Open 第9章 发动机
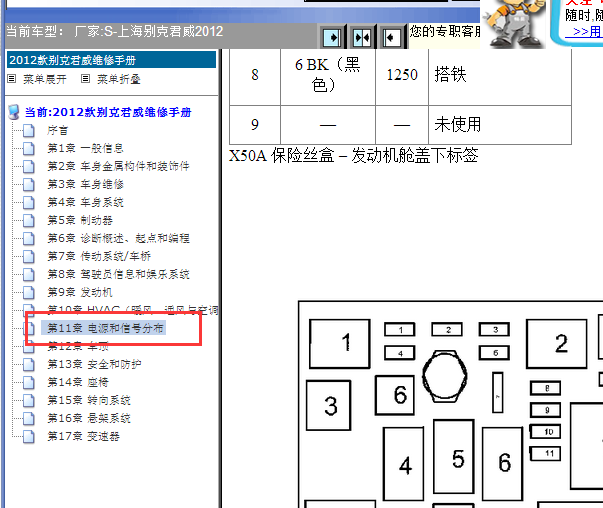 (x=80, y=292)
